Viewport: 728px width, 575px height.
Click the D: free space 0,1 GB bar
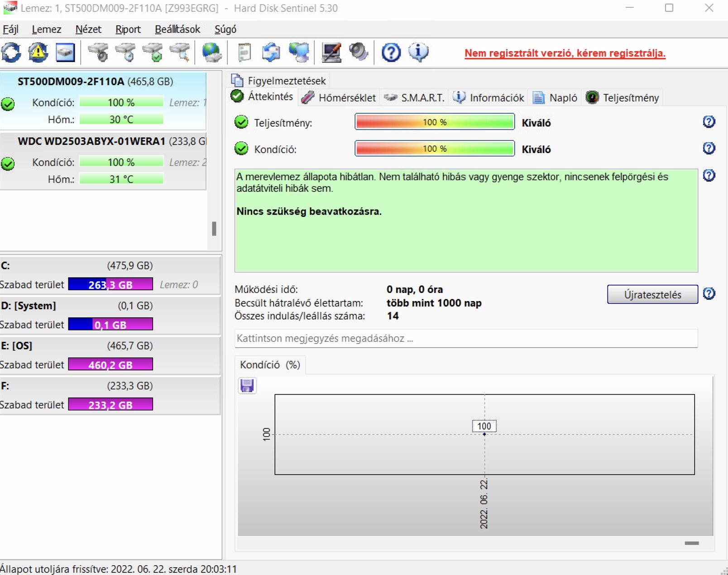(x=110, y=324)
